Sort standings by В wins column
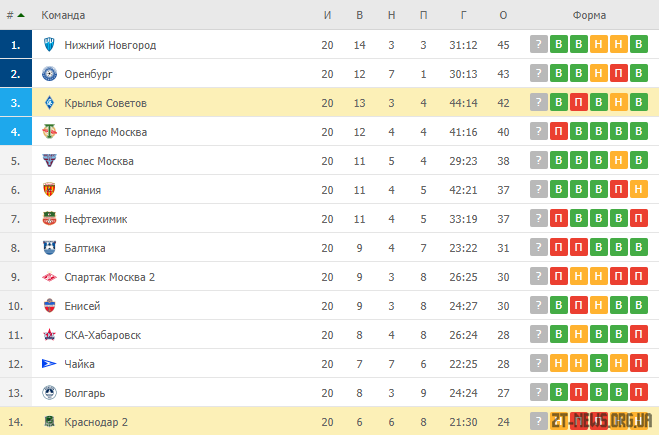Viewport: 659px width, 435px height. pyautogui.click(x=359, y=15)
